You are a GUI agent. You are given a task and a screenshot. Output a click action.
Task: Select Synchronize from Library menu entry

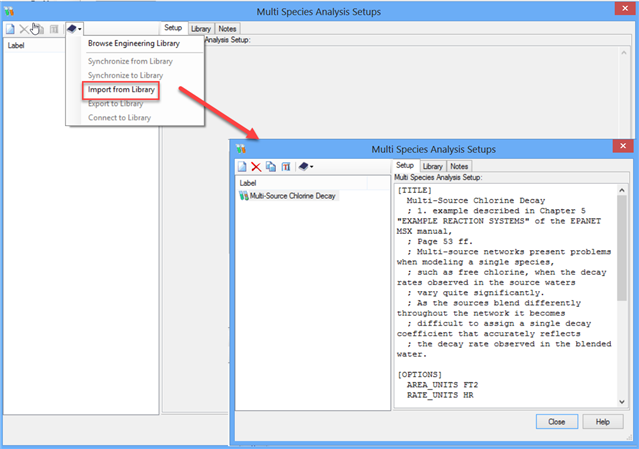click(130, 61)
